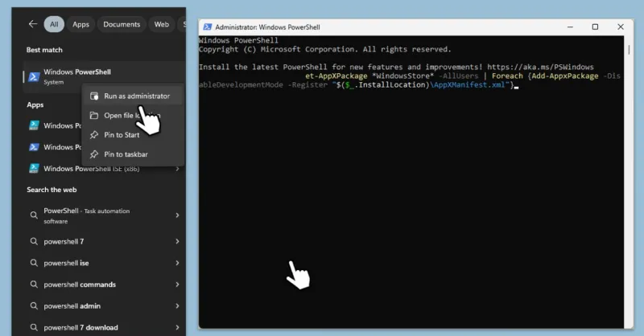Click the PowerShell window title bar icon
Image resolution: width=644 pixels, height=336 pixels.
(208, 27)
